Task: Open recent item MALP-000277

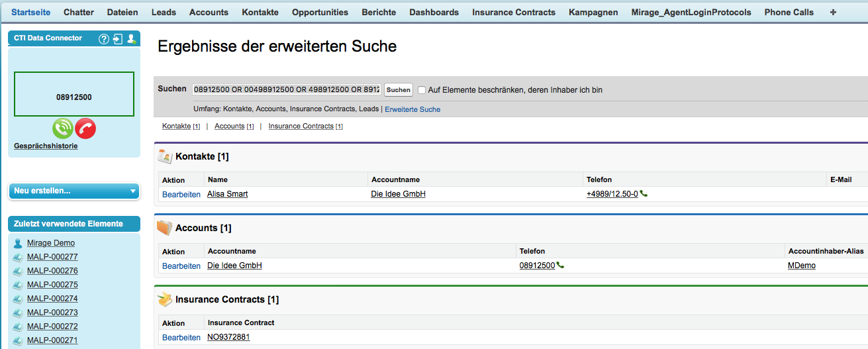Action: 52,257
